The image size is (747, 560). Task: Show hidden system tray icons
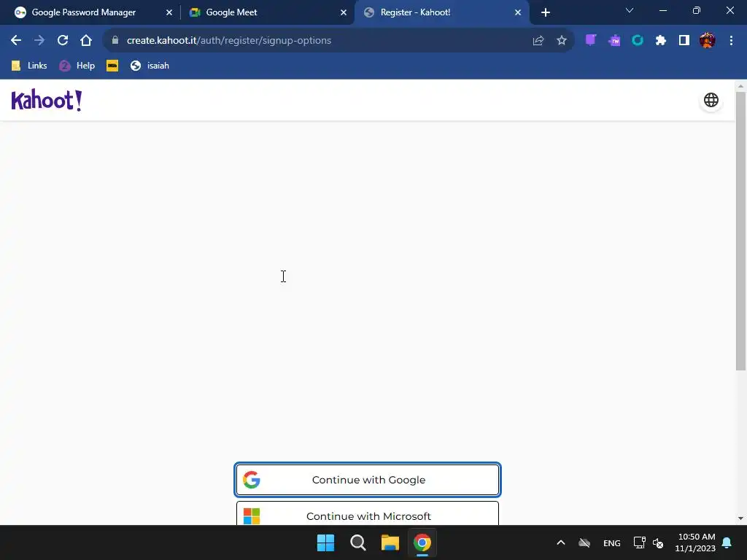(561, 542)
